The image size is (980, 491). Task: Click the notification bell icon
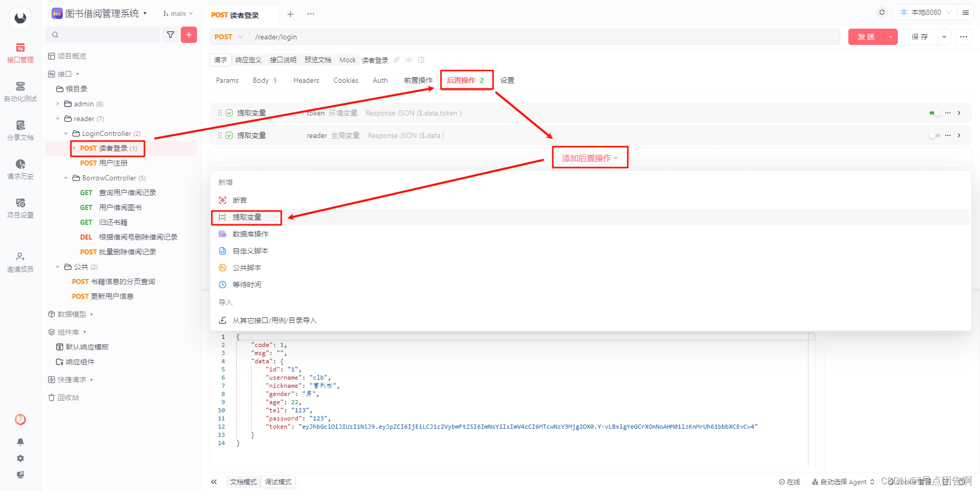pos(20,441)
